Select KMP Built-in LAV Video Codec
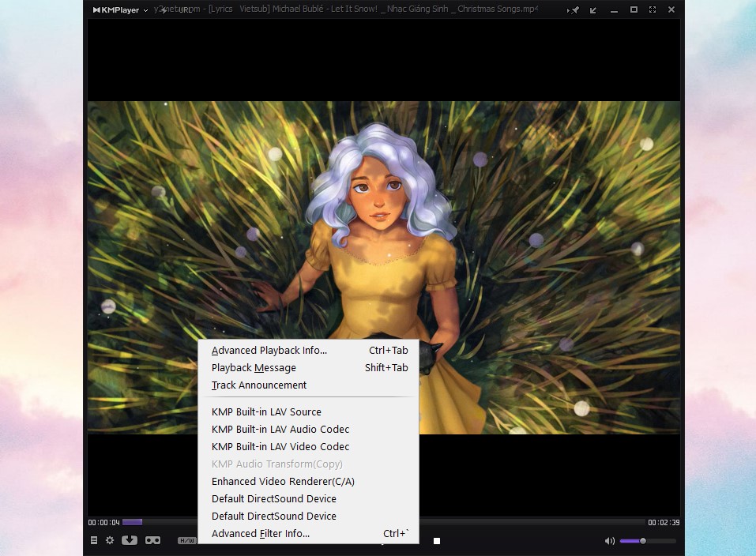 (280, 447)
